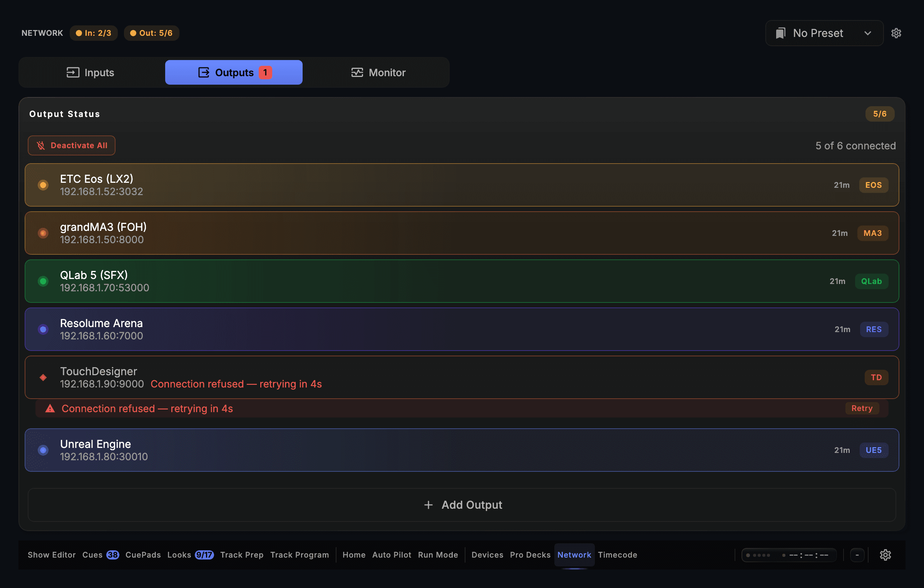The image size is (924, 588).
Task: Switch to the Inputs tab
Action: [90, 72]
